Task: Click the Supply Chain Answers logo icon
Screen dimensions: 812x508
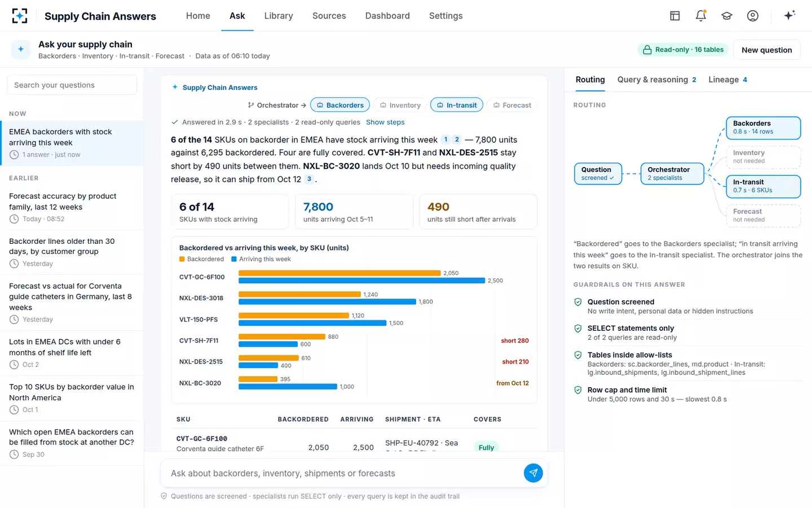Action: click(x=20, y=16)
